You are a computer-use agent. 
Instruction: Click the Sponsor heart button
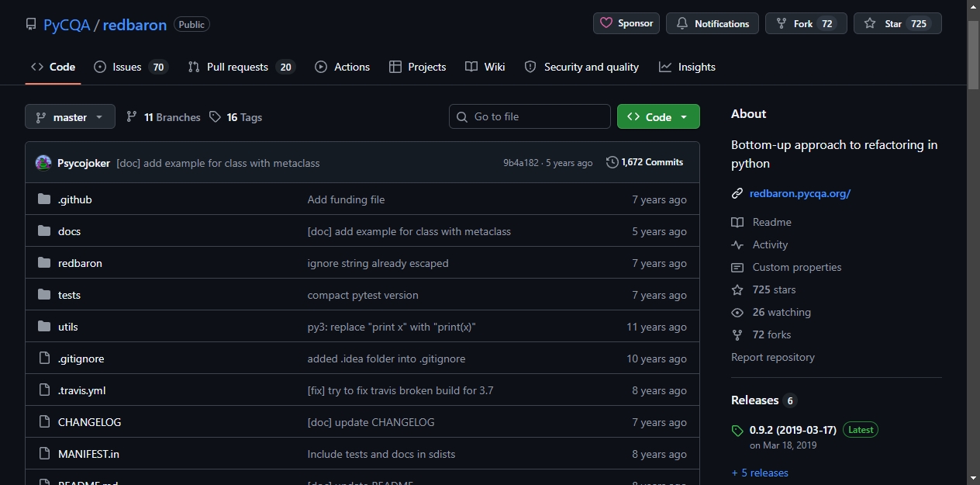tap(626, 23)
